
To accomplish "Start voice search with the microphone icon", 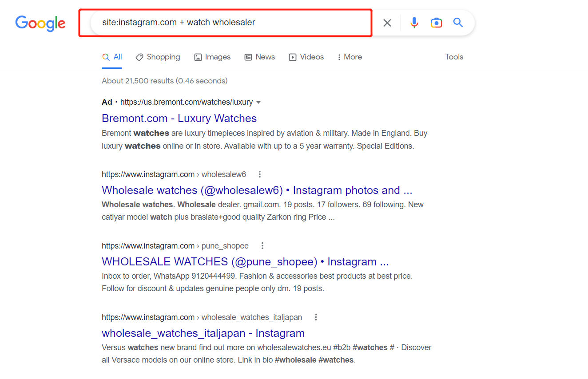I will point(414,23).
